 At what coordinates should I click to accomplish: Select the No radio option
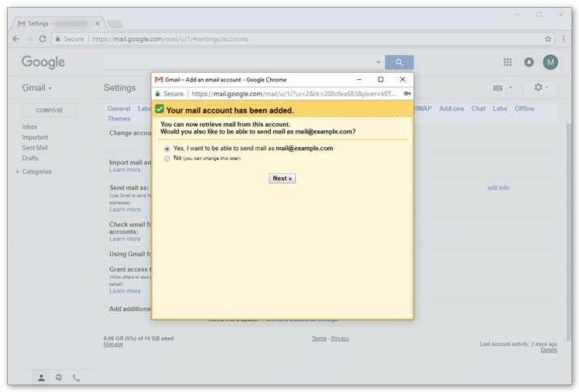point(167,158)
